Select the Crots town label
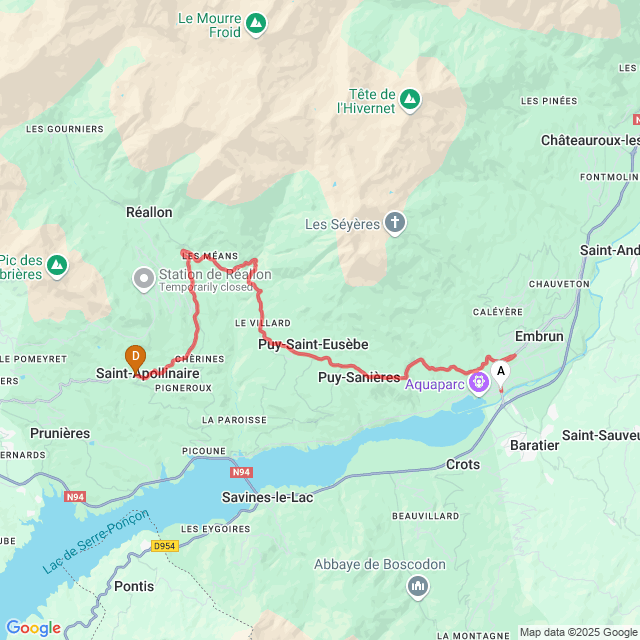Viewport: 640px width, 640px height. [x=463, y=464]
